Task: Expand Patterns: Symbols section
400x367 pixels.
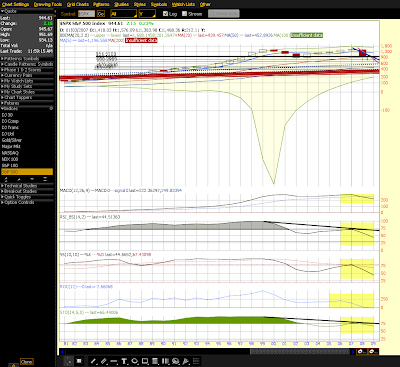Action: (27, 59)
